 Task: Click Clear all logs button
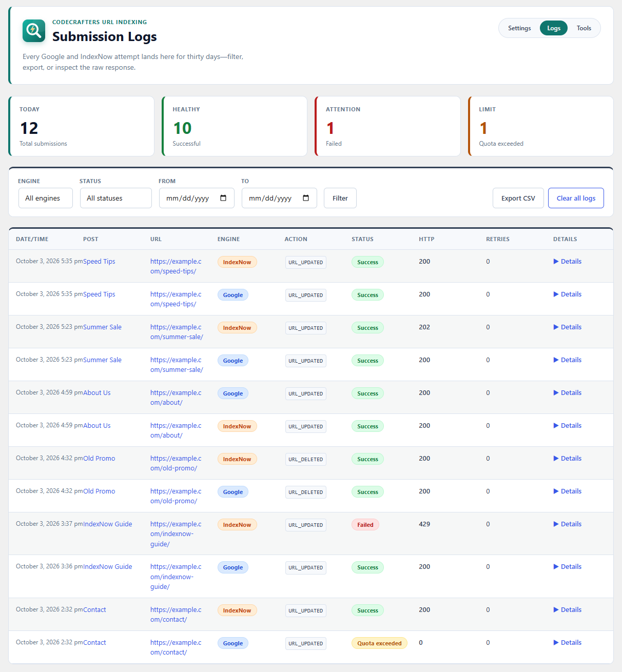tap(576, 198)
